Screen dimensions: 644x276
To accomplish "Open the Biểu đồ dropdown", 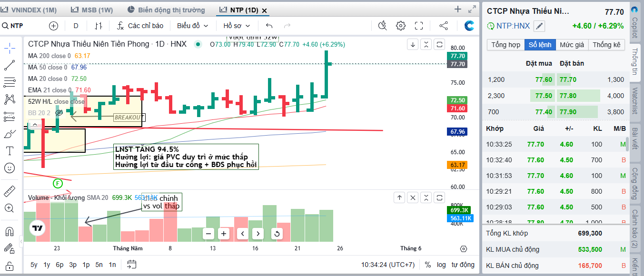I will (191, 26).
